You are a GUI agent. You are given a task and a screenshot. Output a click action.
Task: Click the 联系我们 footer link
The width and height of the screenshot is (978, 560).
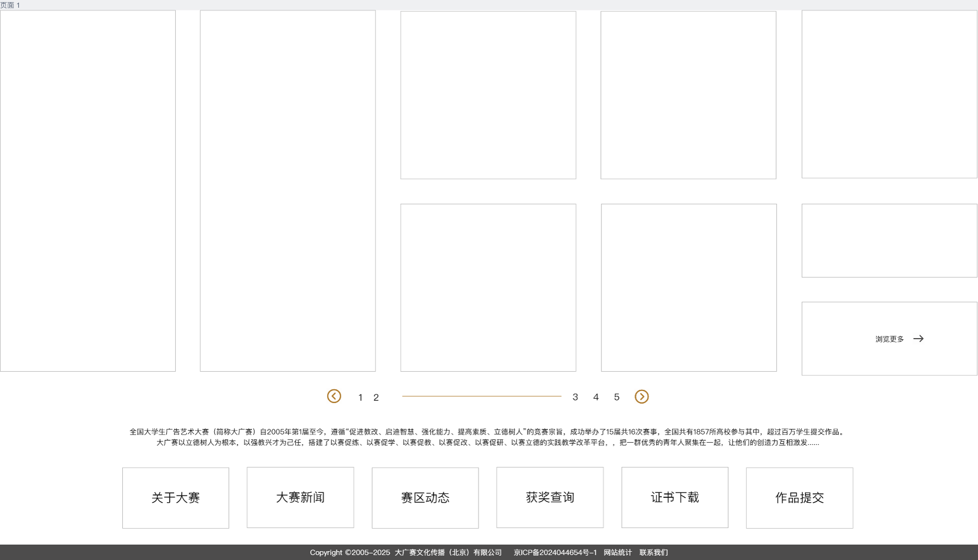[x=653, y=552]
